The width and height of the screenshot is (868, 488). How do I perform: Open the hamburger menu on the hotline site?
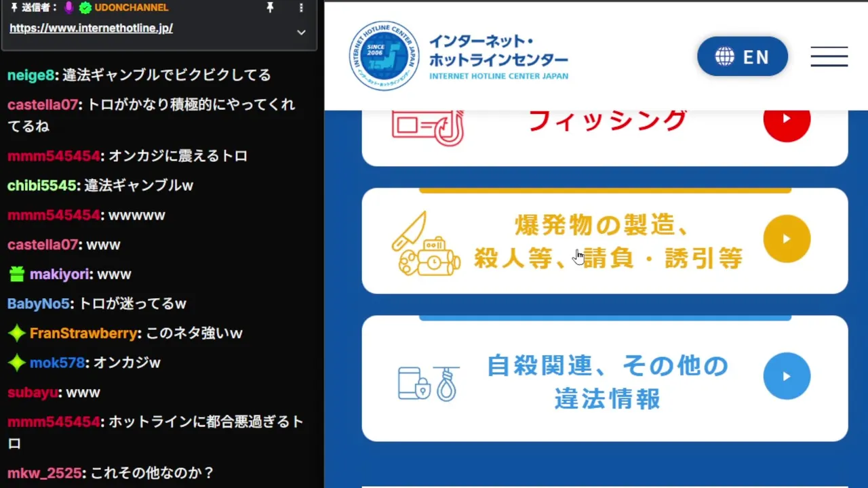click(829, 56)
